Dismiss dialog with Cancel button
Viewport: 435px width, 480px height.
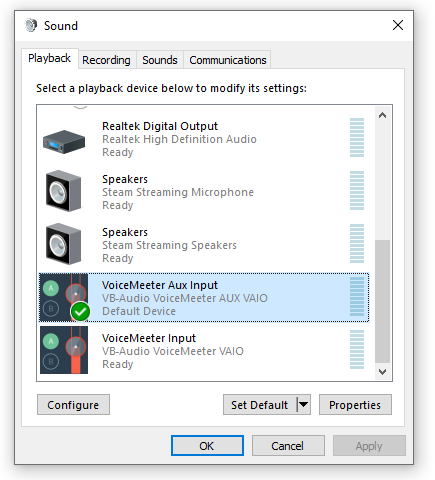288,446
